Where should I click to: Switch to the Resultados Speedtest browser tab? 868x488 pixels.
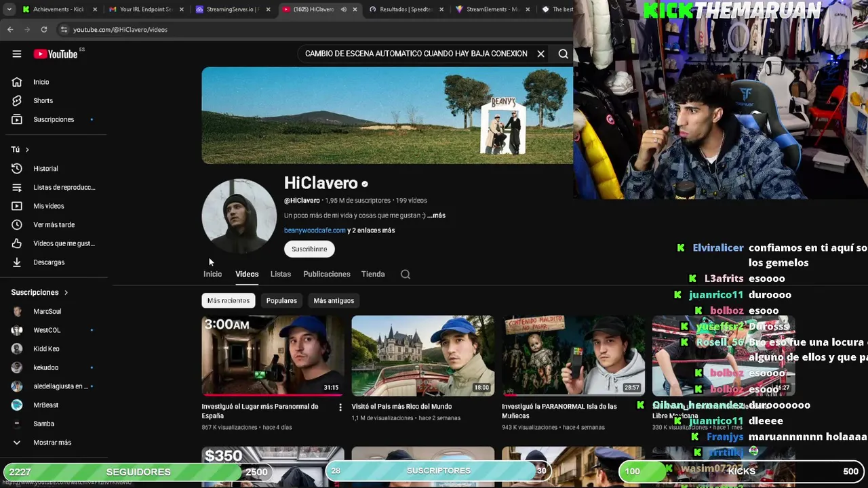[x=406, y=9]
